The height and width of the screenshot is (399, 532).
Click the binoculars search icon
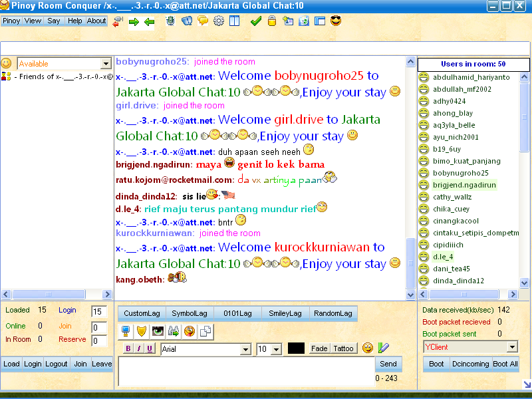[174, 331]
